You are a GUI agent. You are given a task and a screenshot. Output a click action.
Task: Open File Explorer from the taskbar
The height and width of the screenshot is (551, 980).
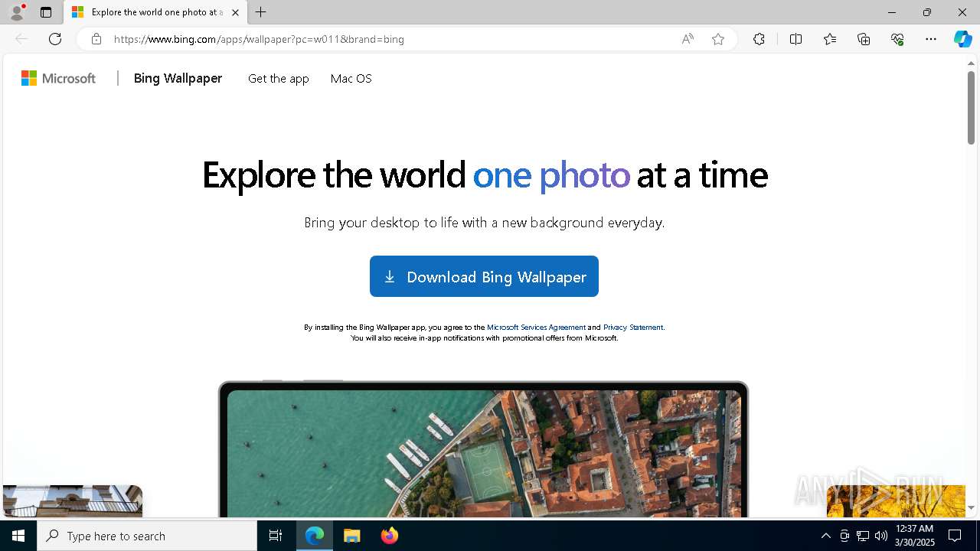click(x=351, y=536)
